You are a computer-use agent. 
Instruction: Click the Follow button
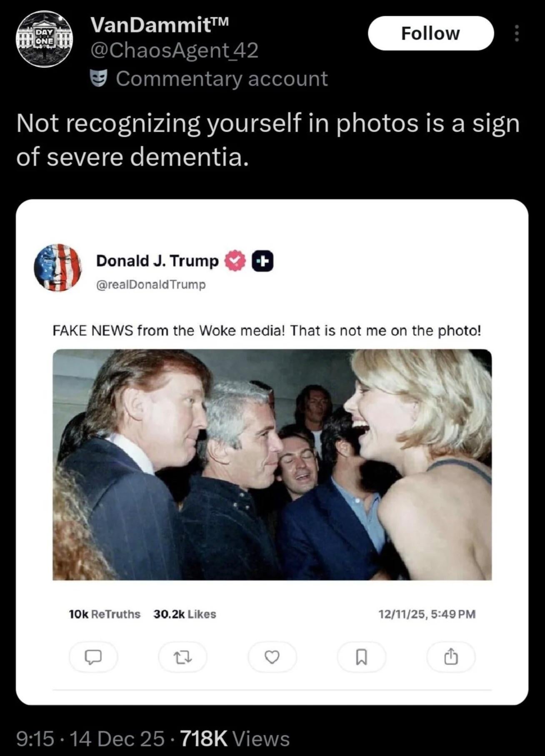[431, 33]
